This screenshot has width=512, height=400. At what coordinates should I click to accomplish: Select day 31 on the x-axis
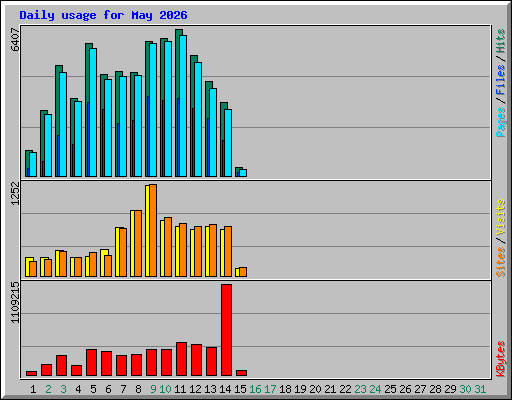coord(480,389)
